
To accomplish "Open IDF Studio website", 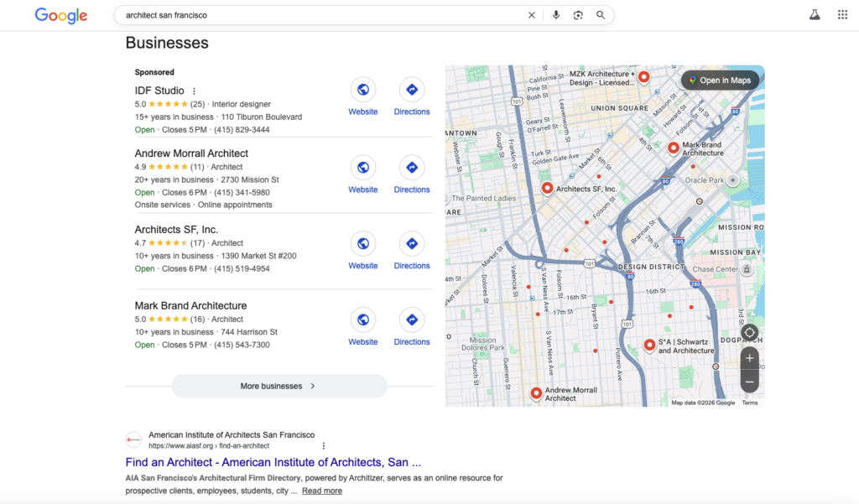I will [363, 96].
